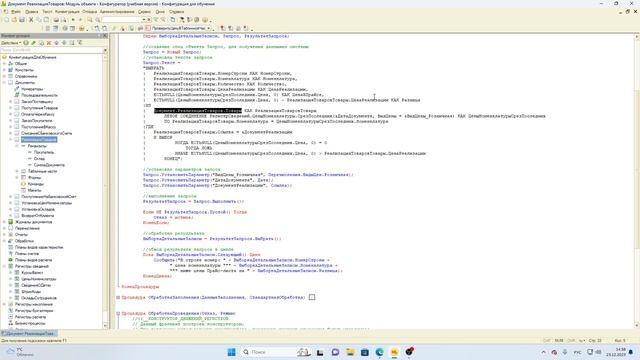Screen dimensions: 640x360
Task: Expand the Табличные части node
Action: pos(17,171)
